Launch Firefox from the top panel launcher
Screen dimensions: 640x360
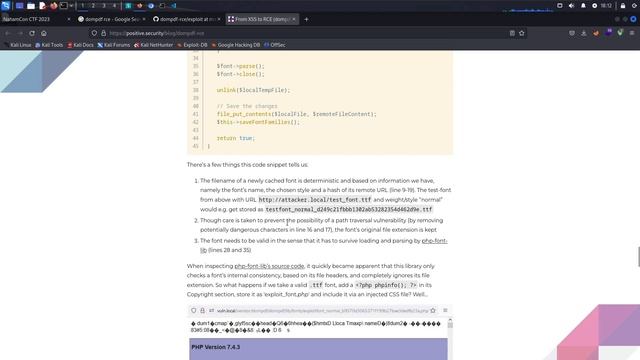coord(53,6)
